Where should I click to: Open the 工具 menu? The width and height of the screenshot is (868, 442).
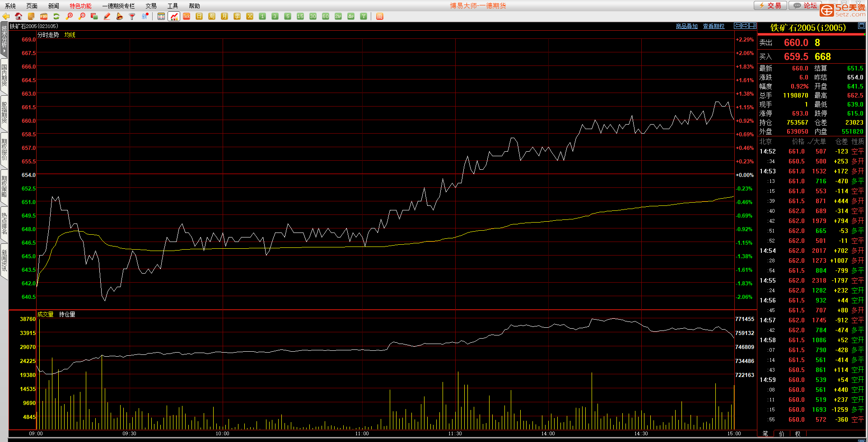(173, 6)
